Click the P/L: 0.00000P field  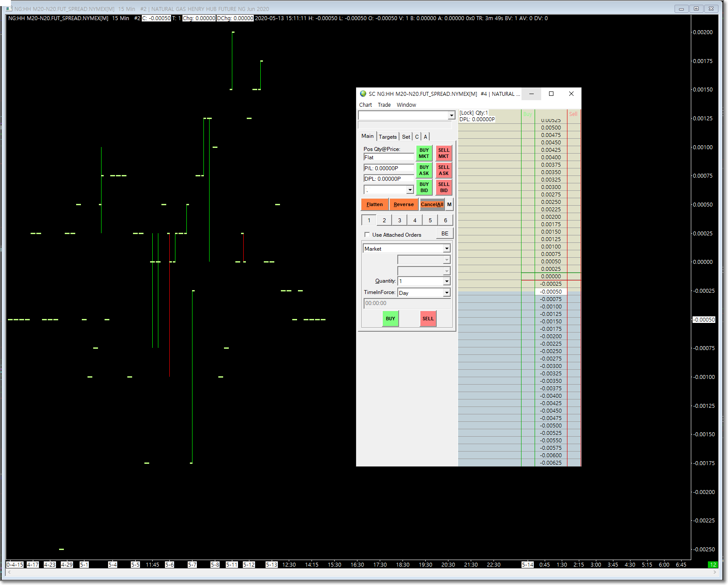click(388, 168)
